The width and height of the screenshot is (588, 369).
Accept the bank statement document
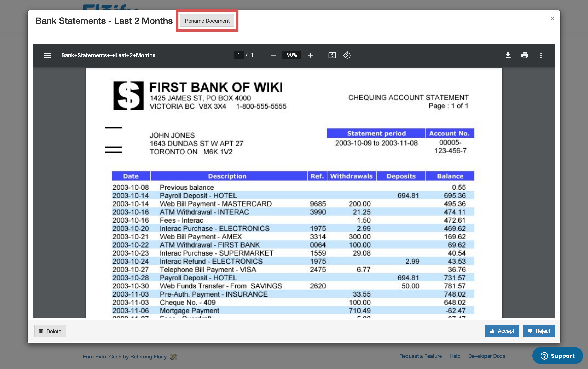click(x=502, y=331)
